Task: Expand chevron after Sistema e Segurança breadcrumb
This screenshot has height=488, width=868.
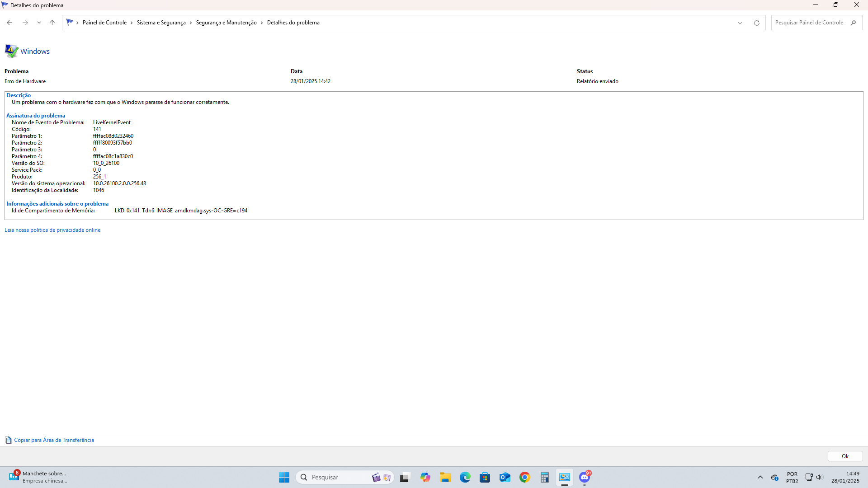Action: click(191, 23)
